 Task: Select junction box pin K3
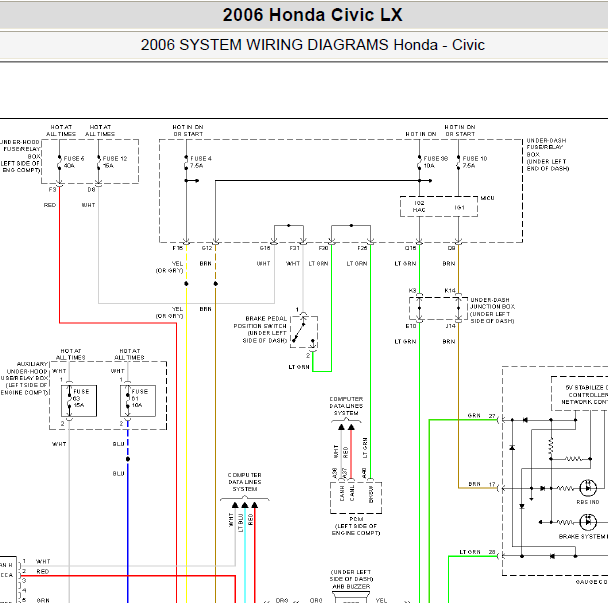click(412, 290)
